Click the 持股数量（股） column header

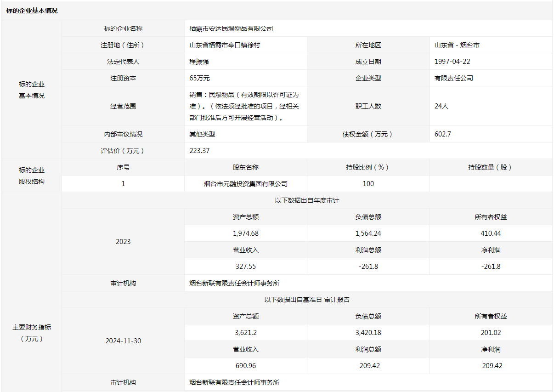pos(491,167)
